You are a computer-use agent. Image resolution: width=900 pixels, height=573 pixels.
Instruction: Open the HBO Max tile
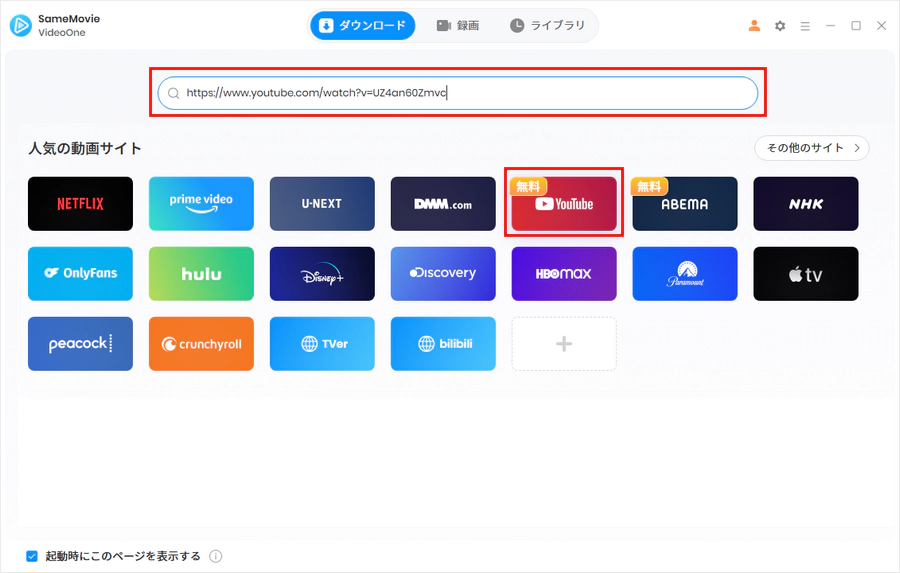tap(564, 274)
